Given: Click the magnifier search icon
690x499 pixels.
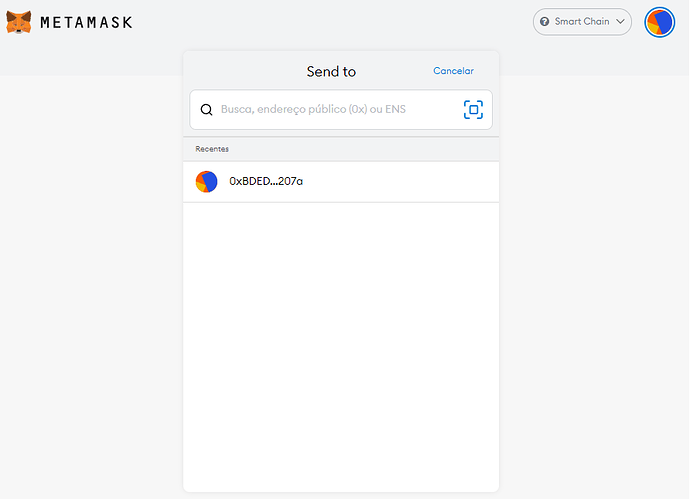Looking at the screenshot, I should click(x=207, y=110).
